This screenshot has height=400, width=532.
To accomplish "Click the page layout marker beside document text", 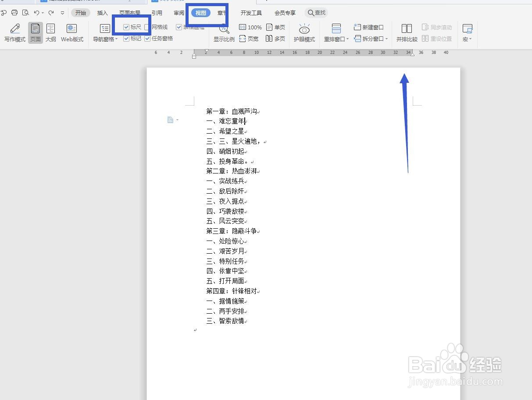I will 170,120.
